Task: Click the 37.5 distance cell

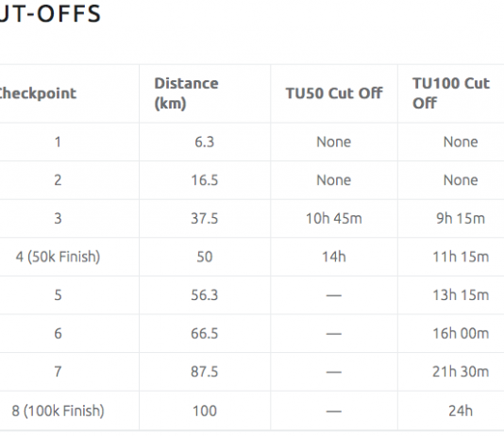Action: pos(205,219)
